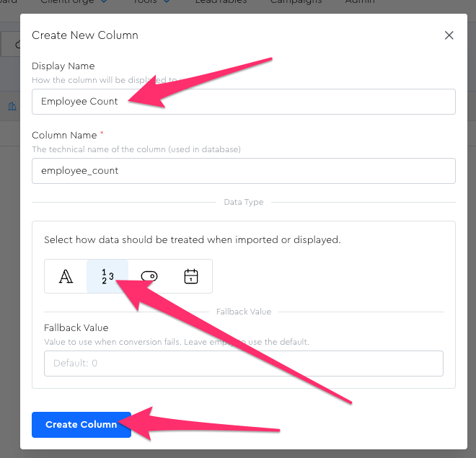The height and width of the screenshot is (458, 476).
Task: Expand the Tools dropdown menu
Action: (151, 2)
